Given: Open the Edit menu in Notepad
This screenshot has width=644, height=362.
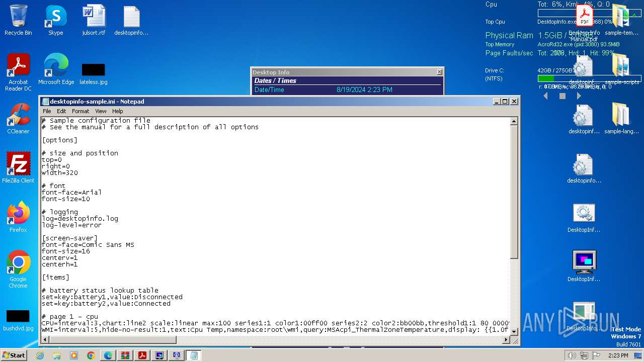Looking at the screenshot, I should pos(61,111).
